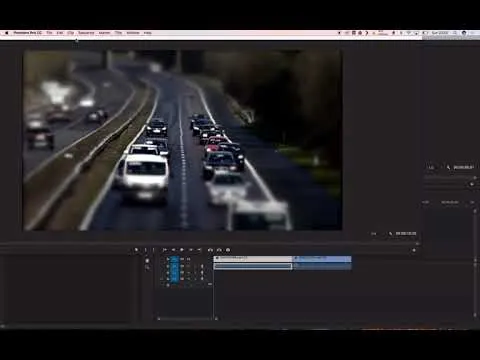Jump to the In point
Image resolution: width=480 pixels, height=360 pixels.
point(164,250)
